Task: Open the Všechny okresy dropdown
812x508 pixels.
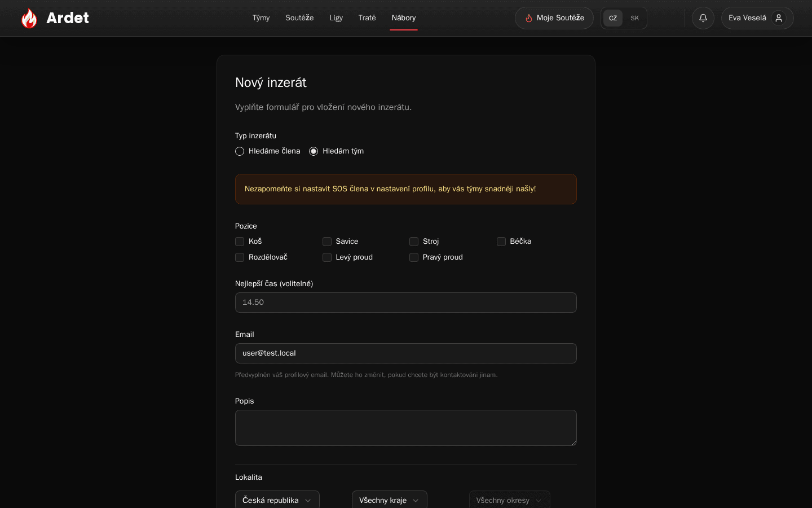Action: (510, 500)
